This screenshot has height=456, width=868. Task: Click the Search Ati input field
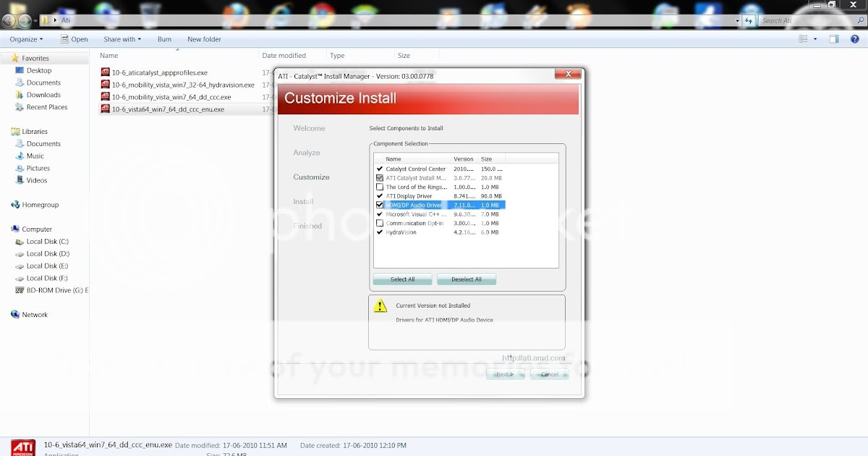coord(812,20)
